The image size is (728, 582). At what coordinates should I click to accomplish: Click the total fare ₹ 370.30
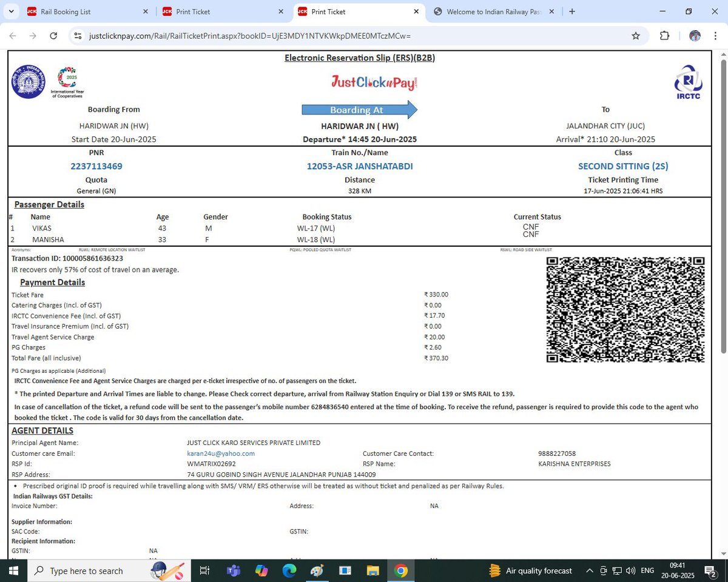[x=436, y=358]
